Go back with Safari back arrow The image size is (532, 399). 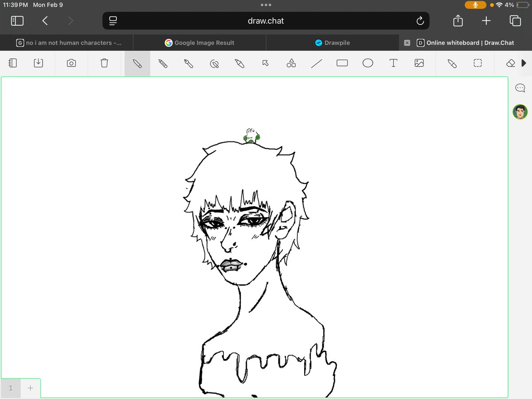45,21
